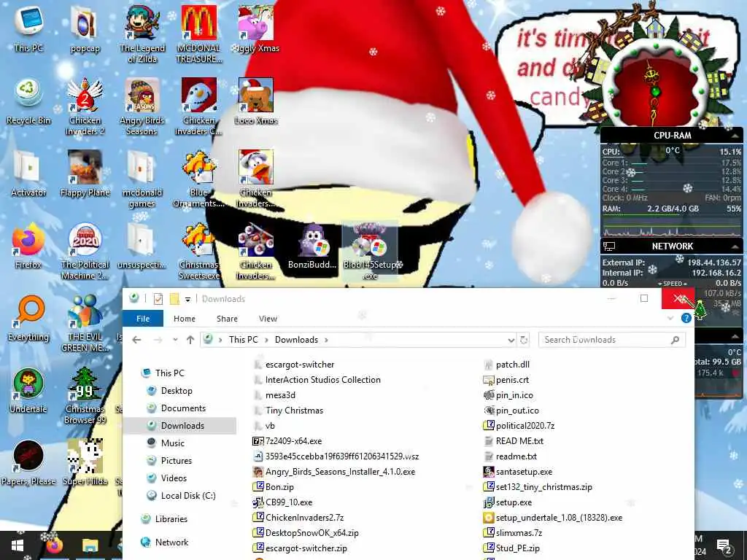Launch Chicken Invaders 2 desktop shortcut
Image resolution: width=747 pixels, height=560 pixels.
(85, 106)
